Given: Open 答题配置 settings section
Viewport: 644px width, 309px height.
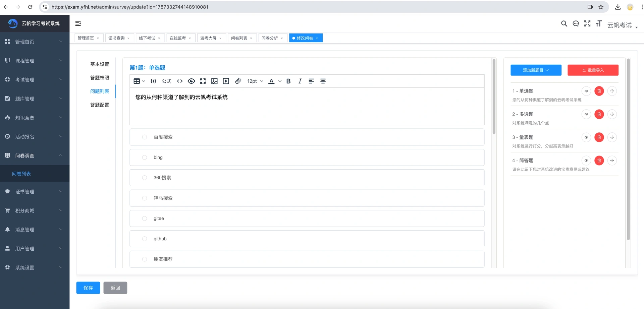Looking at the screenshot, I should (x=100, y=105).
